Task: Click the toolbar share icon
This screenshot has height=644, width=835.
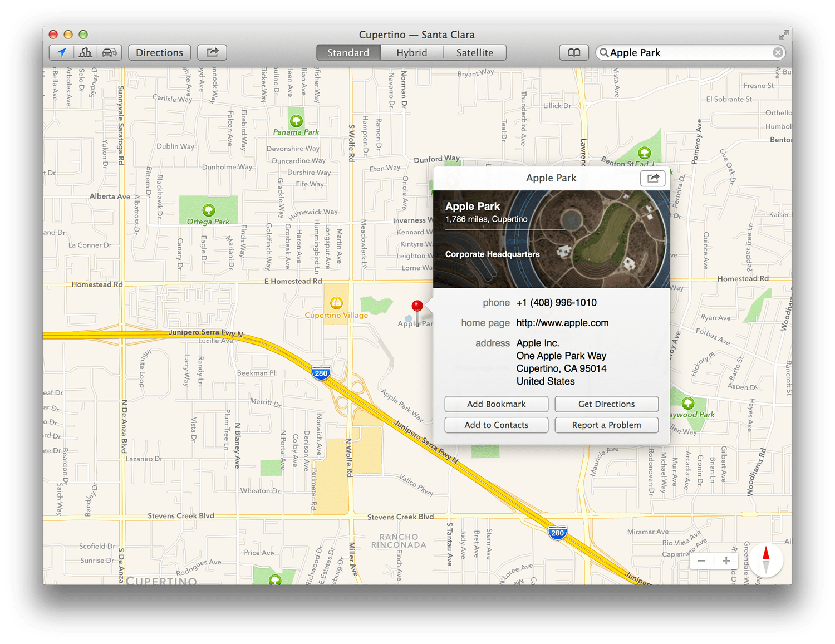Action: (212, 52)
